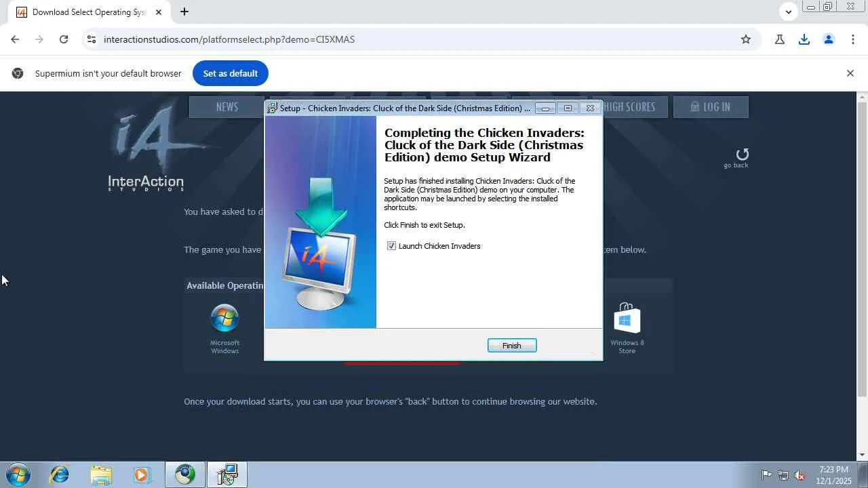Click the page scrollbar up arrow
Screen dimensions: 868x488
pos(863,98)
